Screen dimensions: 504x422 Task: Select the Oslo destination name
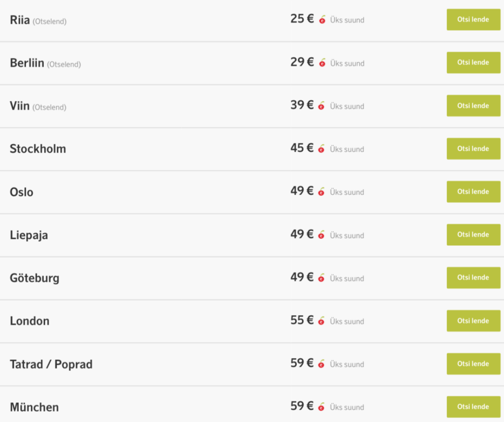22,192
